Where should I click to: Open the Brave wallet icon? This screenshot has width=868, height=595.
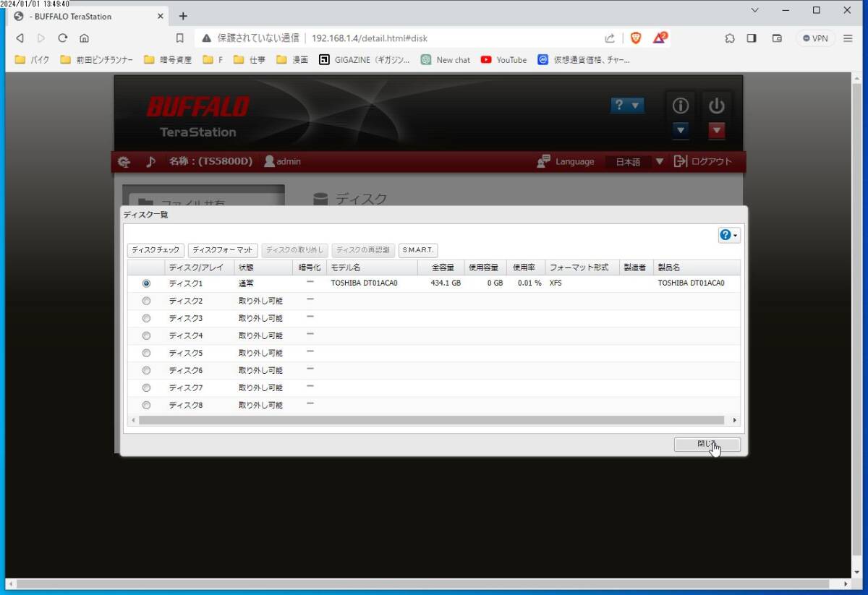pyautogui.click(x=777, y=38)
